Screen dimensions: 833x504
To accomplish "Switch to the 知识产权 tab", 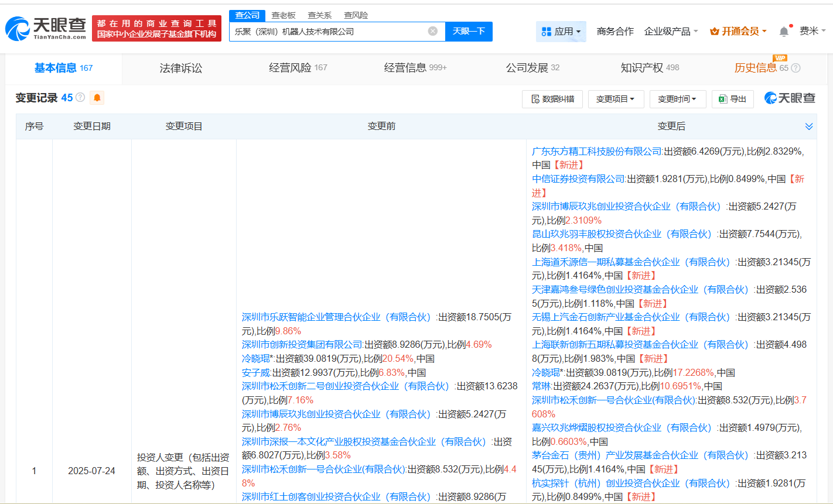I will [x=649, y=68].
